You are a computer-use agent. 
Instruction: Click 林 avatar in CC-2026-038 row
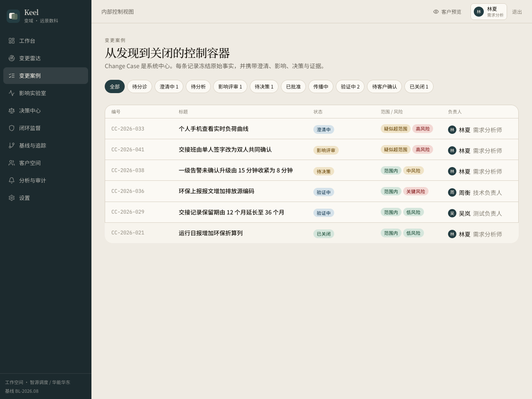coord(452,171)
